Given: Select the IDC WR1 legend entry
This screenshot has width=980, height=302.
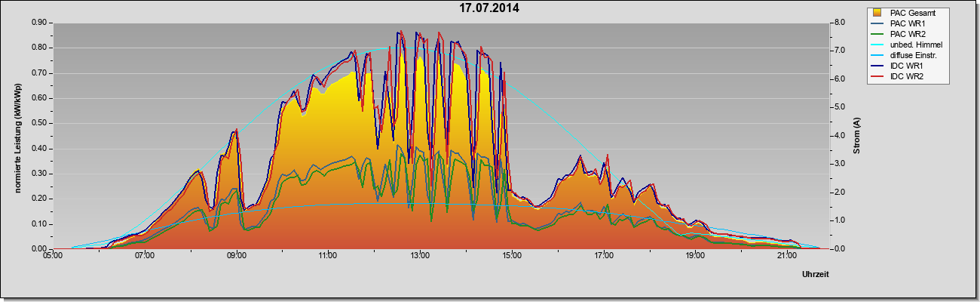Looking at the screenshot, I should point(907,66).
